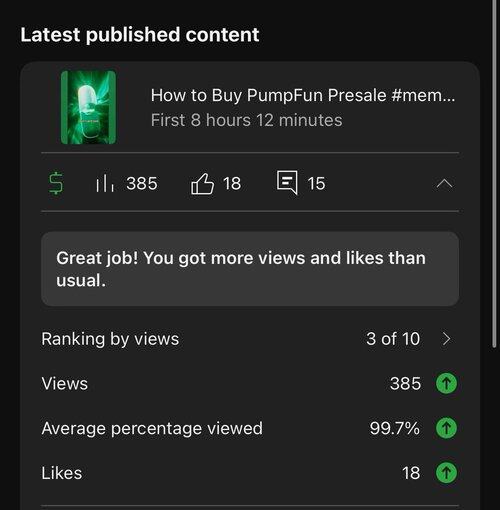Screen dimensions: 500x510
Task: Click the comments speech bubble icon
Action: coord(287,183)
